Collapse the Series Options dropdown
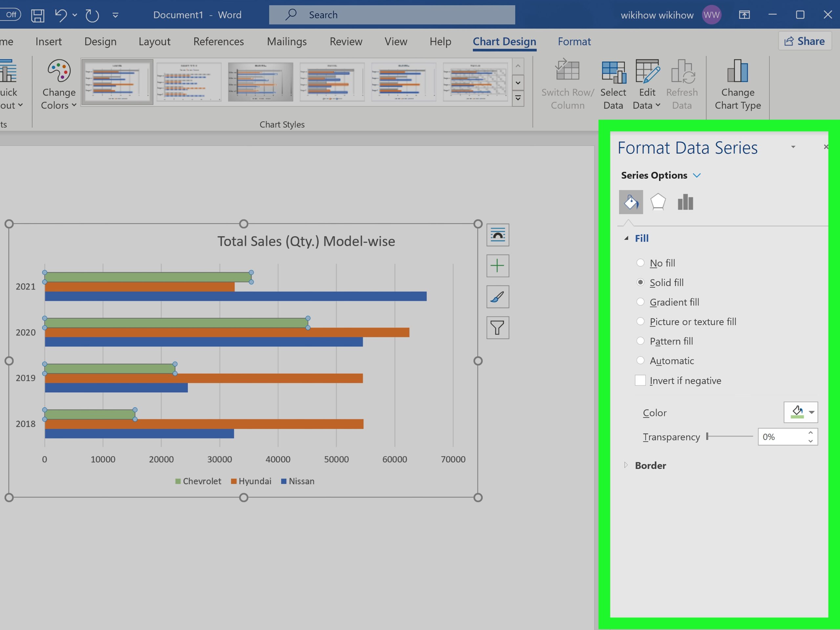Image resolution: width=840 pixels, height=630 pixels. [697, 175]
